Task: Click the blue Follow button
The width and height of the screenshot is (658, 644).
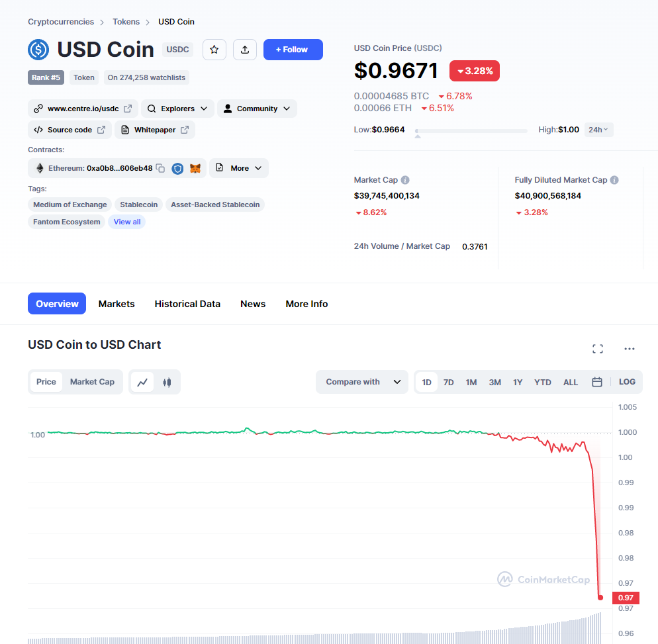Action: pos(293,50)
